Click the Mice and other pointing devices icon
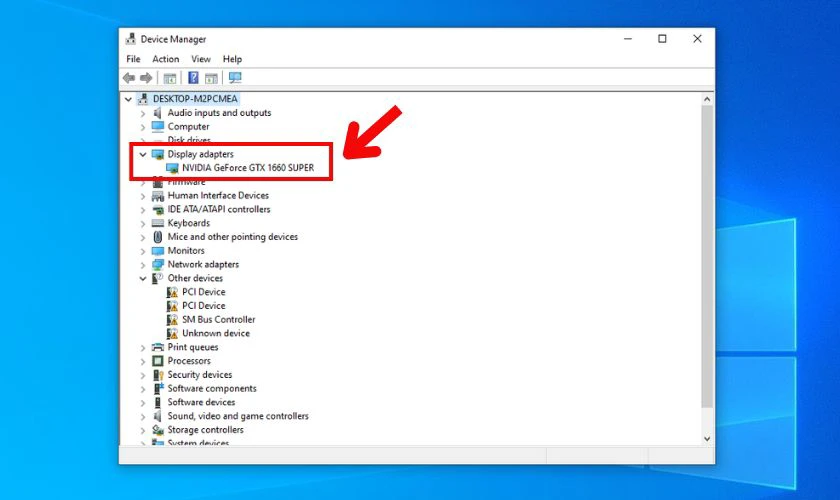The image size is (840, 500). (158, 237)
